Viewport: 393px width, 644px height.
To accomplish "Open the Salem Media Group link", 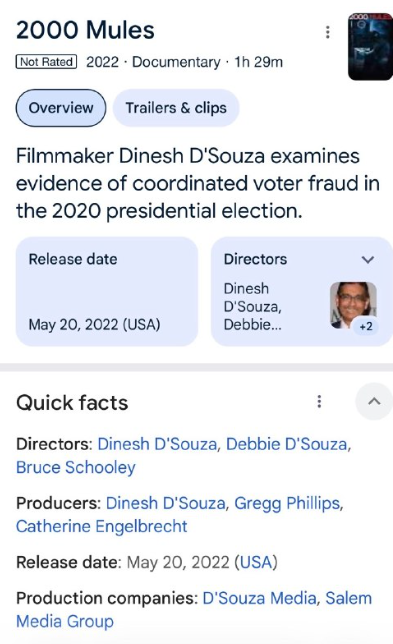I will tap(194, 610).
